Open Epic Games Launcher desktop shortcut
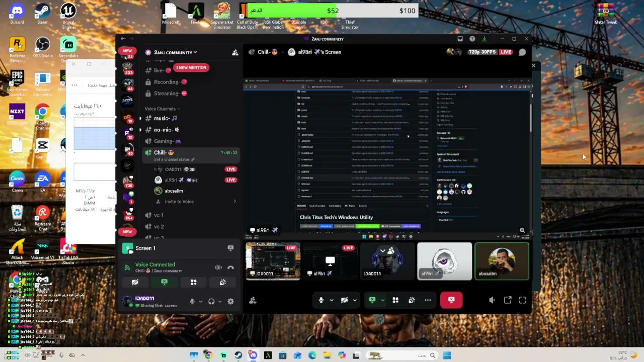 (x=17, y=83)
